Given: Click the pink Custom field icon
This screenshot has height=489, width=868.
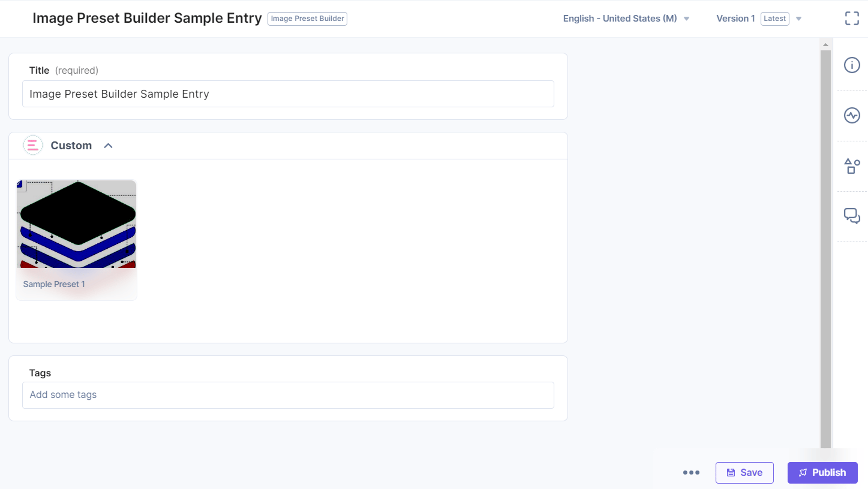Looking at the screenshot, I should 33,145.
